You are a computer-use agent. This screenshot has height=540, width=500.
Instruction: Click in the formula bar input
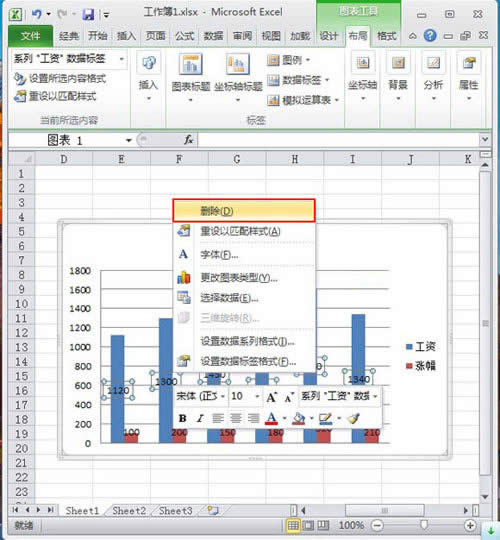pos(339,140)
